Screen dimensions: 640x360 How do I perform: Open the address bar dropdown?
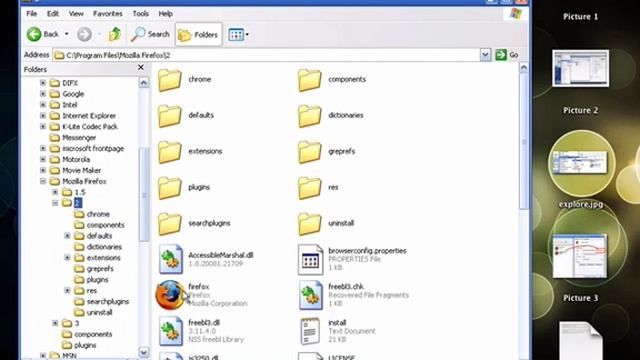[485, 55]
